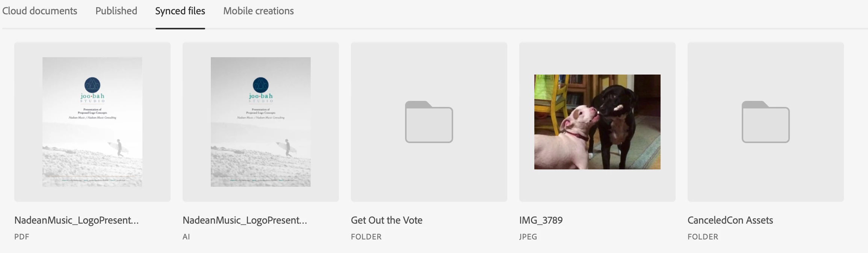Image resolution: width=868 pixels, height=253 pixels.
Task: Select the Synced files tab
Action: tap(180, 11)
